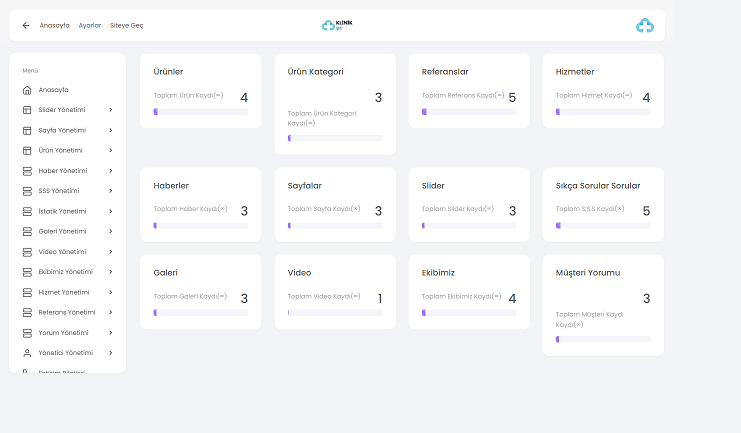The image size is (741, 433).
Task: Expand the Ekibimiz Yönetimi chevron
Action: (x=110, y=272)
